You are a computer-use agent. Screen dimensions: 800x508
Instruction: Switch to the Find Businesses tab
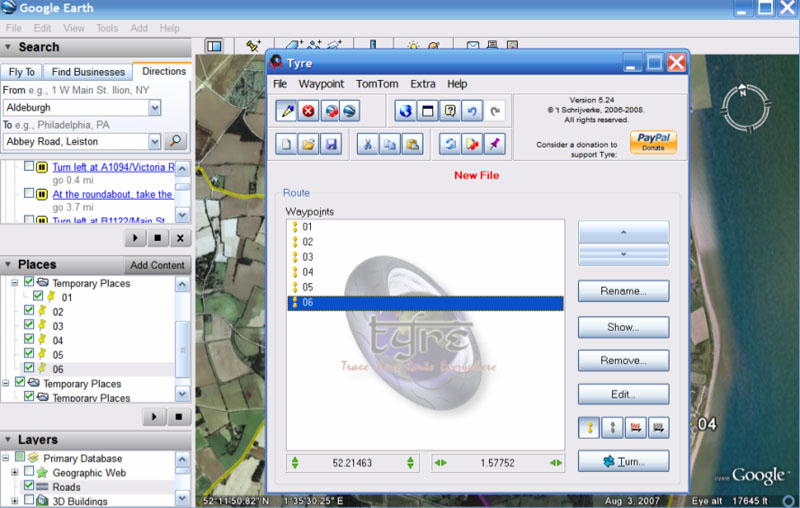tap(88, 72)
